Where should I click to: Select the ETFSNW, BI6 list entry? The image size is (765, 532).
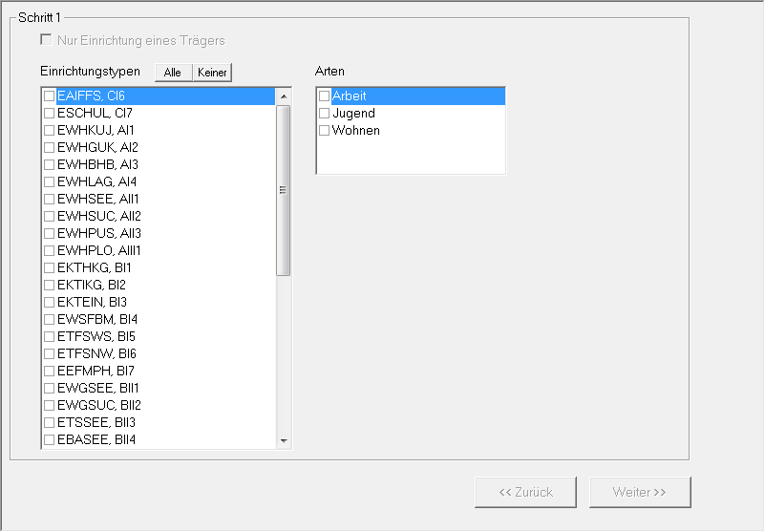tap(96, 353)
